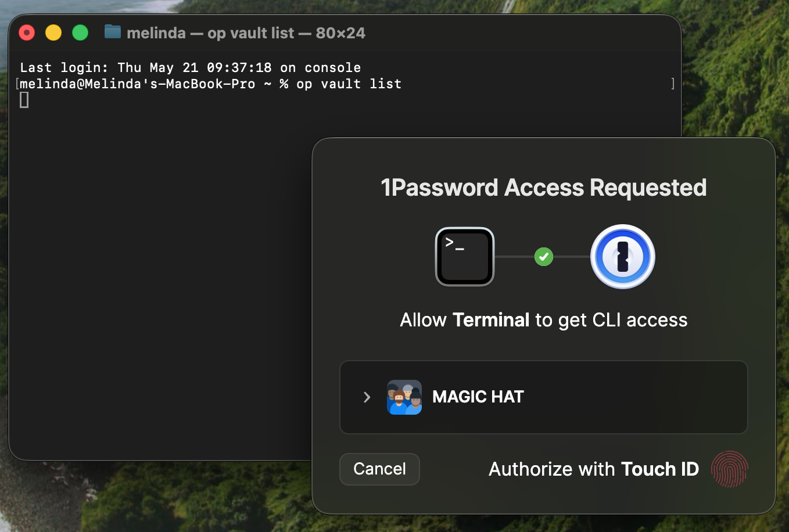Click the MAGIC HAT account row background
789x532 pixels.
[543, 397]
